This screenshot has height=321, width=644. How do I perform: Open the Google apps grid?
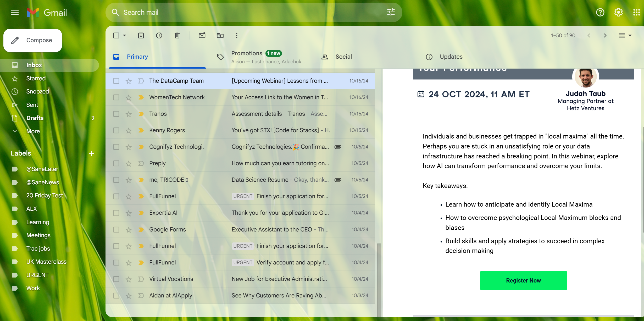pyautogui.click(x=636, y=12)
